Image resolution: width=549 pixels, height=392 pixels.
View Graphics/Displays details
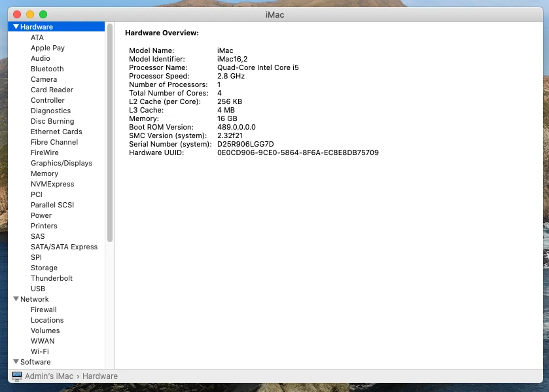point(61,163)
